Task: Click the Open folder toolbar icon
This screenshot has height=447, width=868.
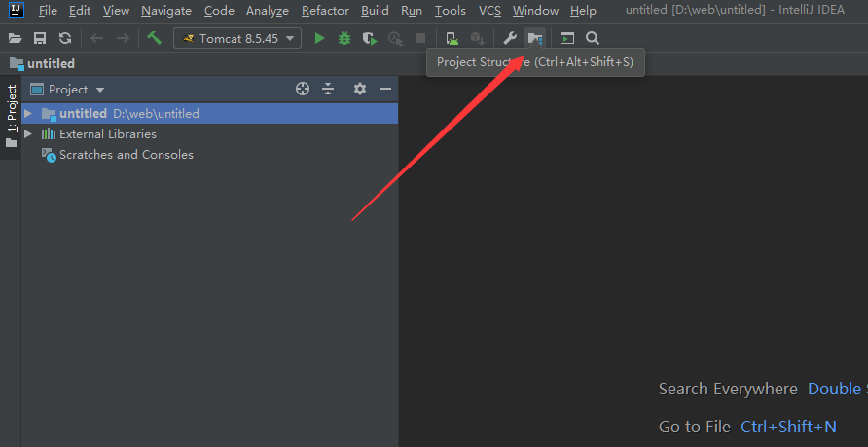Action: point(15,38)
